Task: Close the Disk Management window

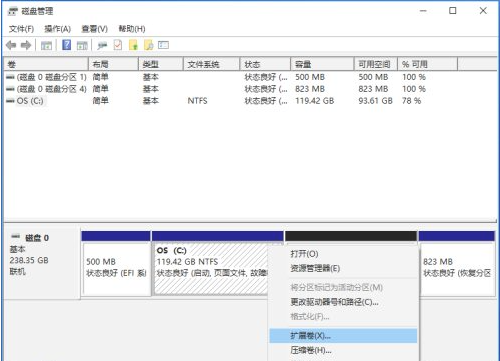Action: pos(483,11)
